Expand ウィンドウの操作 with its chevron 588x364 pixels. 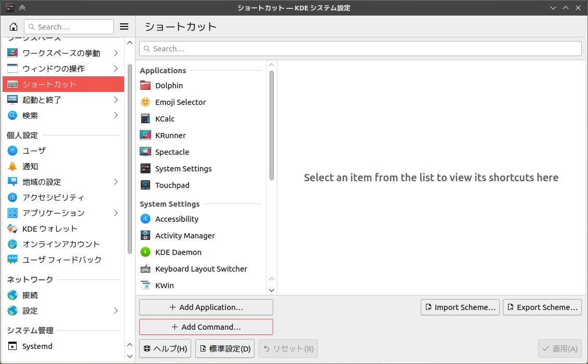pyautogui.click(x=116, y=69)
